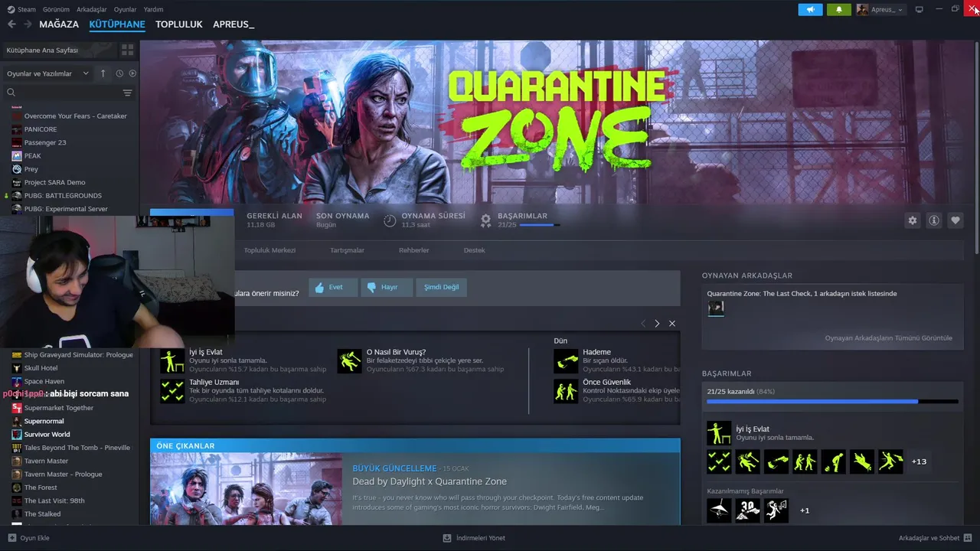This screenshot has width=980, height=551.
Task: Show previous activity with left chevron
Action: [643, 324]
